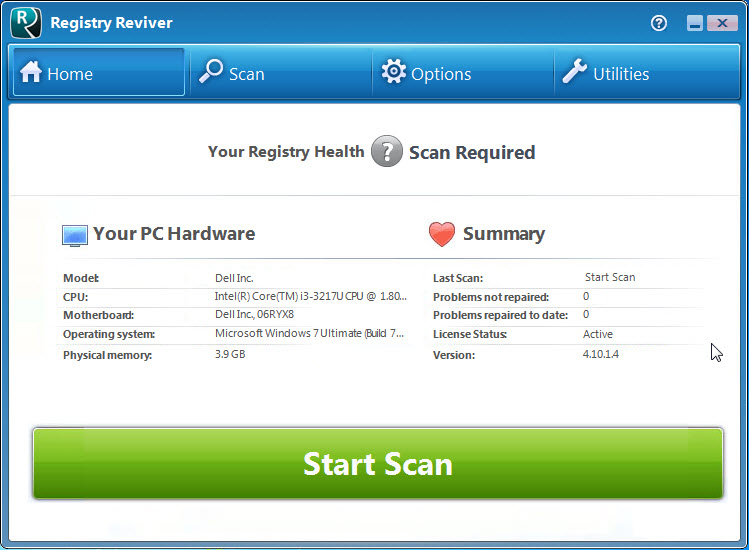Click the Your Registry Health label
749x550 pixels.
click(x=286, y=152)
